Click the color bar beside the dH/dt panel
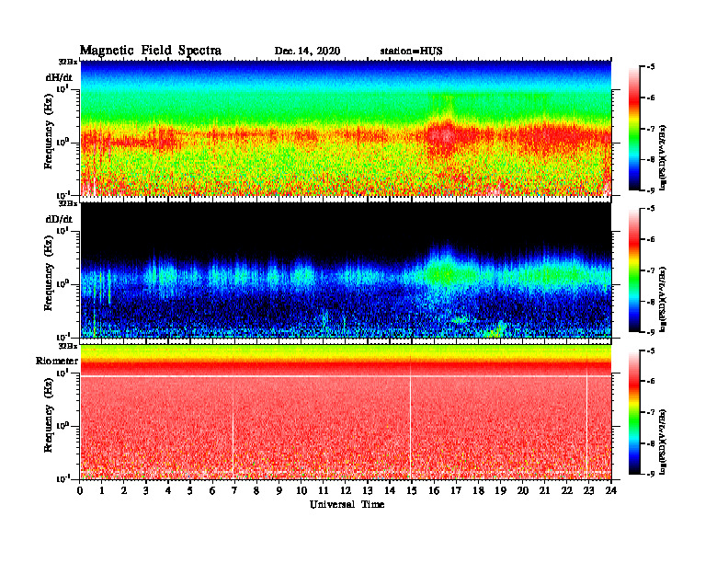 click(x=634, y=128)
